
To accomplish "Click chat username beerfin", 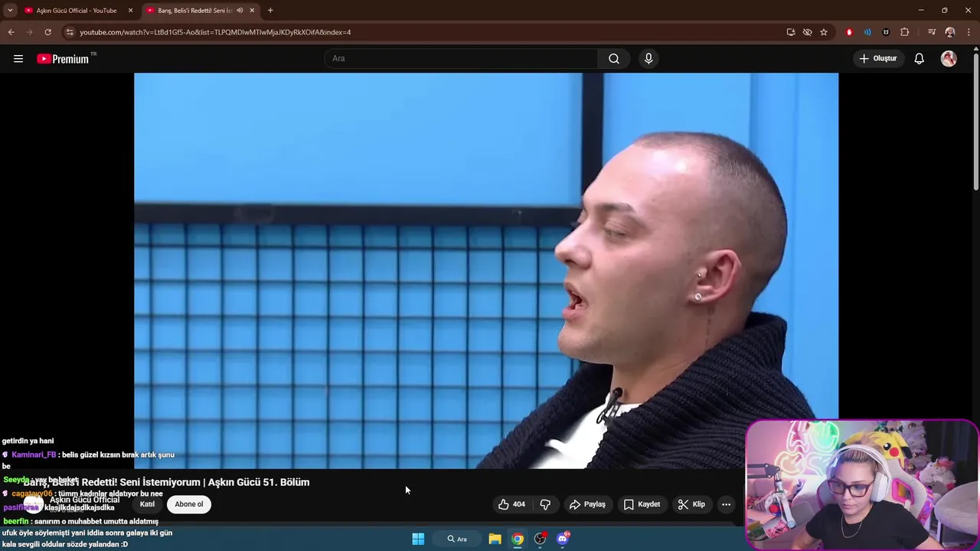I will (x=16, y=521).
